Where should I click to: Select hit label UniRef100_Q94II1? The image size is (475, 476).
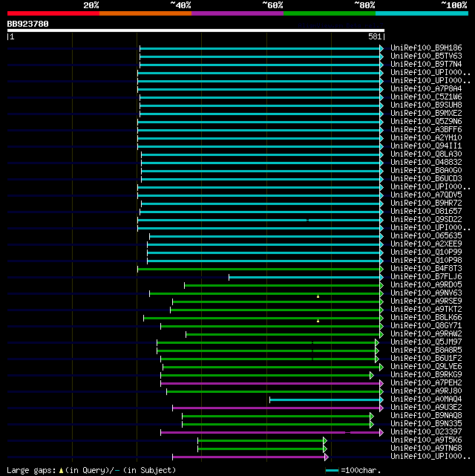point(426,146)
